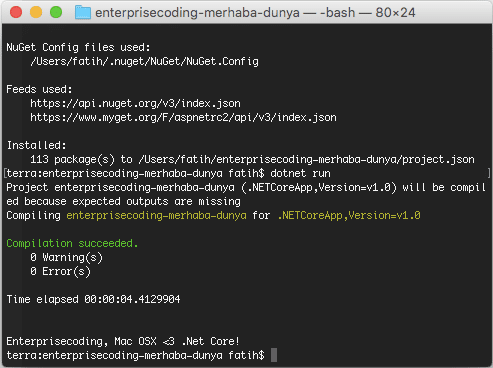This screenshot has height=368, width=493.
Task: Click the blinking cursor block at the prompt
Action: (x=274, y=355)
